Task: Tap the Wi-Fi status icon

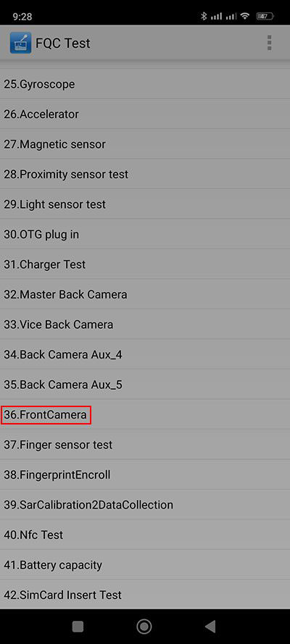Action: (245, 17)
